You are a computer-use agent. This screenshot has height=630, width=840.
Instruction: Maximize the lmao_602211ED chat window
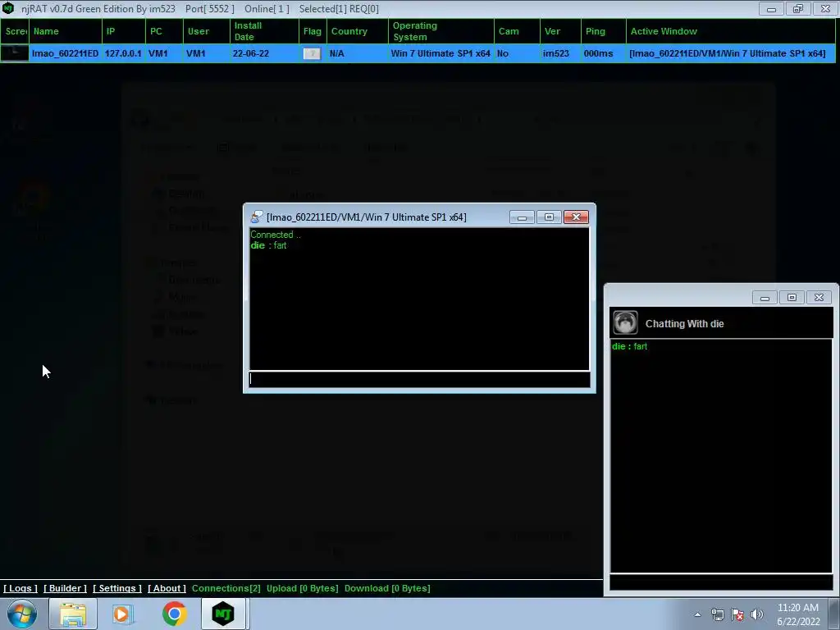click(x=549, y=217)
